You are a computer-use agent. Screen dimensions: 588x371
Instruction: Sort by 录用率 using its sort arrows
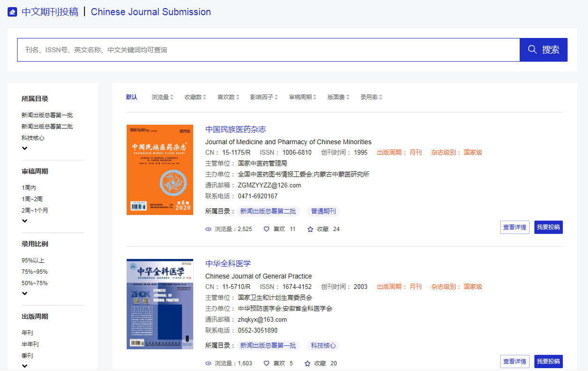coord(381,97)
